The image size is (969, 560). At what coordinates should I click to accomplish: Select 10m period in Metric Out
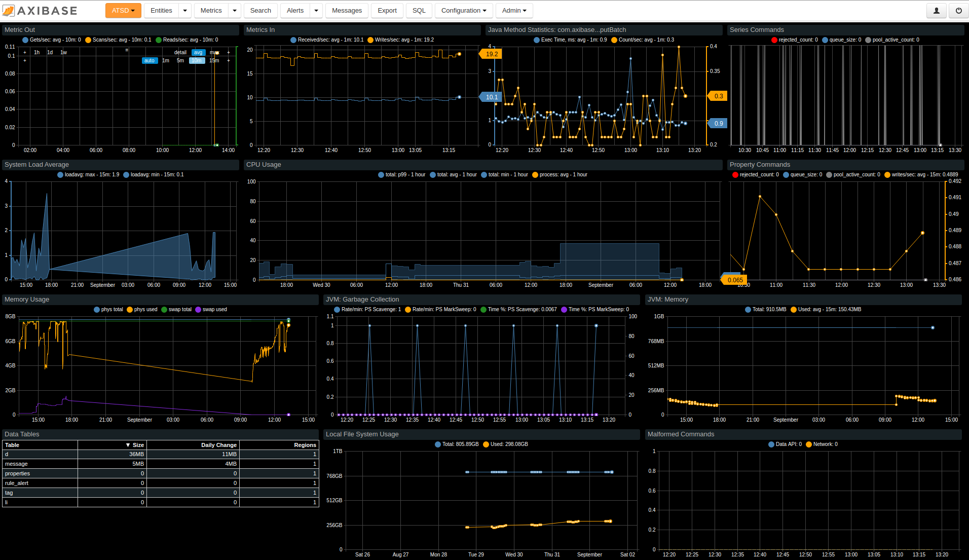tap(197, 60)
